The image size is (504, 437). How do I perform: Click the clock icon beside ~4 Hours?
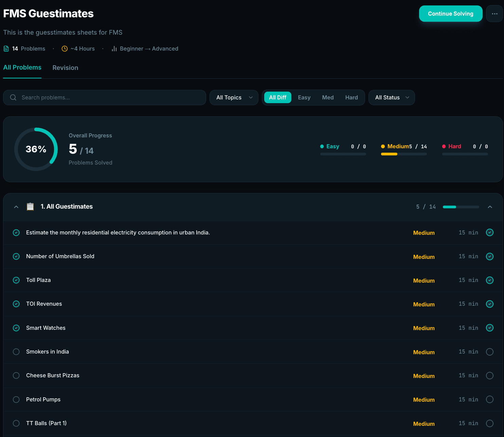[x=65, y=49]
